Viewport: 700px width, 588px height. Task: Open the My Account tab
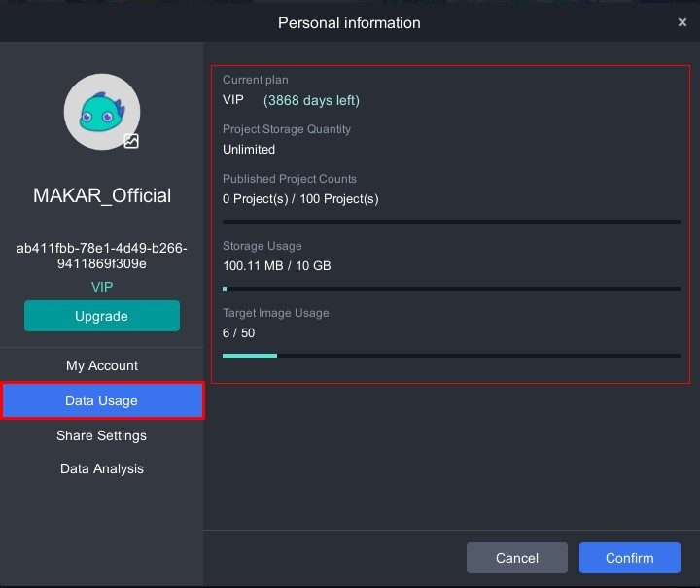(x=102, y=365)
